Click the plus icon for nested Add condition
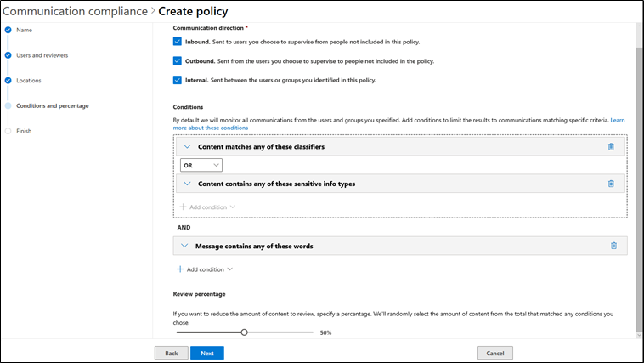This screenshot has width=644, height=363. 183,207
